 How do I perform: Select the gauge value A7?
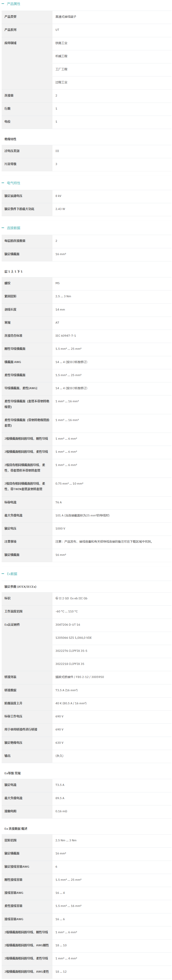(x=57, y=323)
